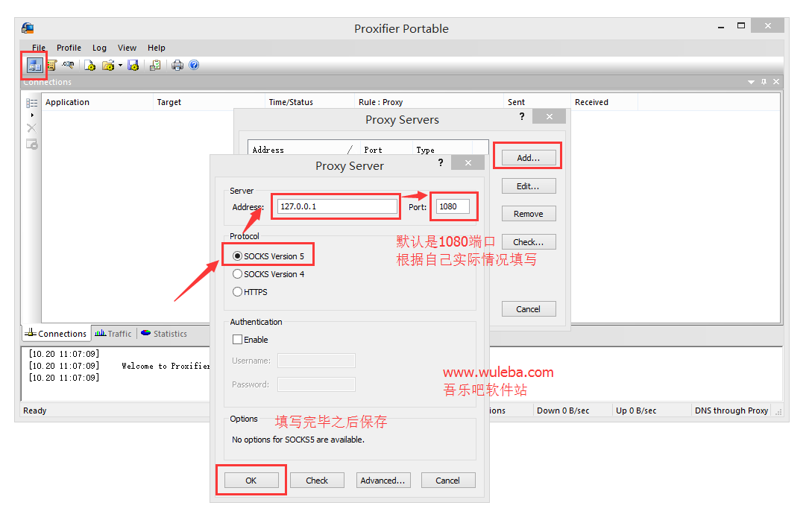Click the server Address input field
The height and width of the screenshot is (523, 812).
click(x=337, y=206)
